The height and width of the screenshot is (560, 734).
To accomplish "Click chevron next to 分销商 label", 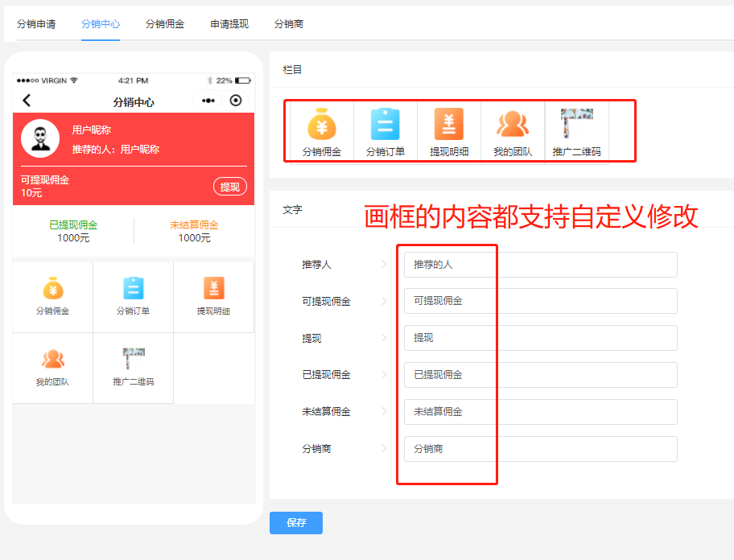I will pyautogui.click(x=385, y=448).
